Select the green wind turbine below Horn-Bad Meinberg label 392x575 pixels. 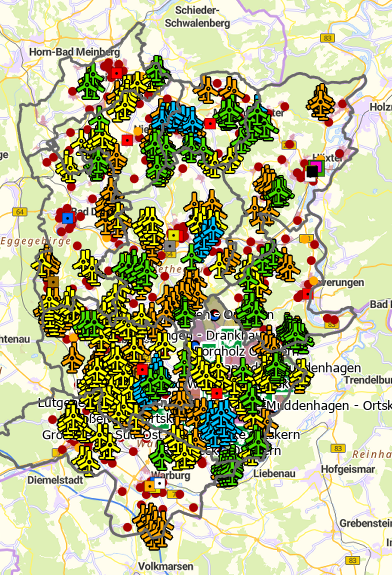(90, 82)
